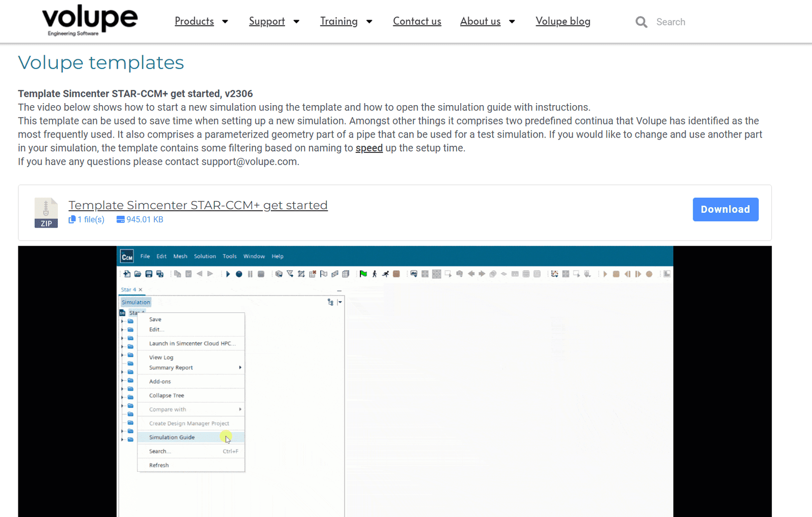Expand the Compare with submenu arrow
This screenshot has height=517, width=812.
click(x=240, y=409)
